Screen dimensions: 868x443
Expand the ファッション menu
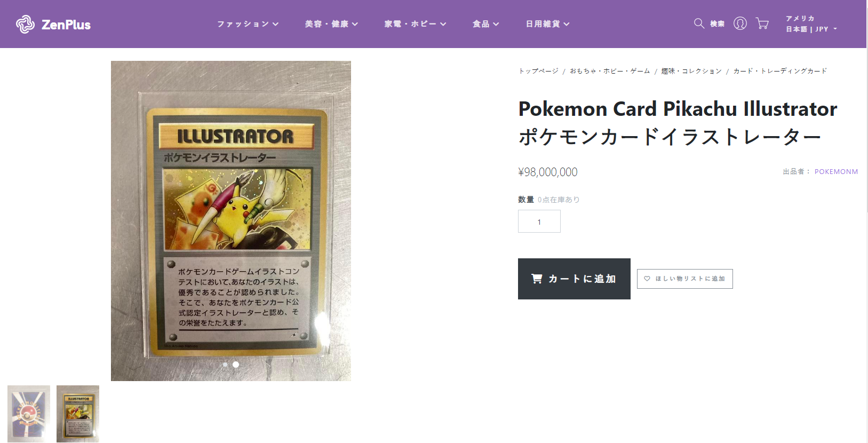248,24
